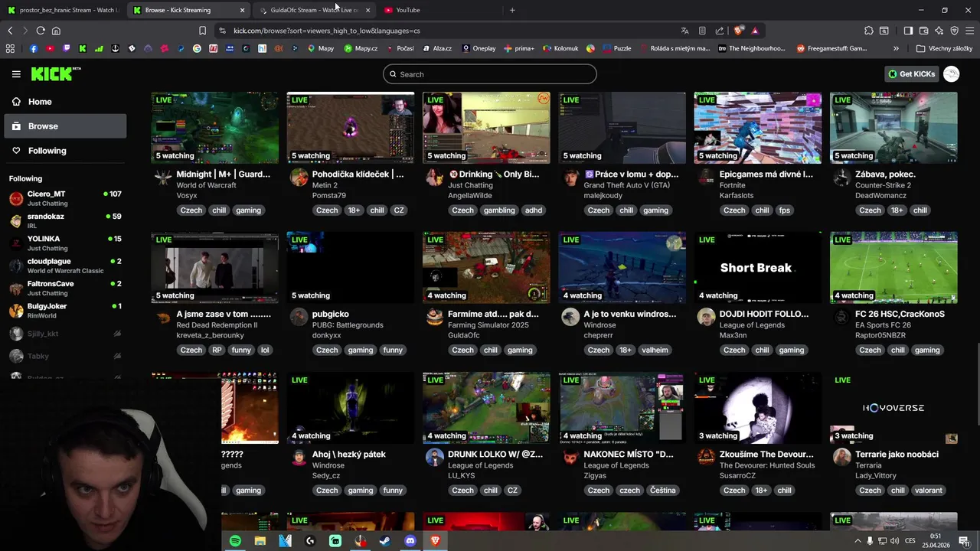This screenshot has width=980, height=551.
Task: Bookmark this page from the address bar
Action: 202,31
